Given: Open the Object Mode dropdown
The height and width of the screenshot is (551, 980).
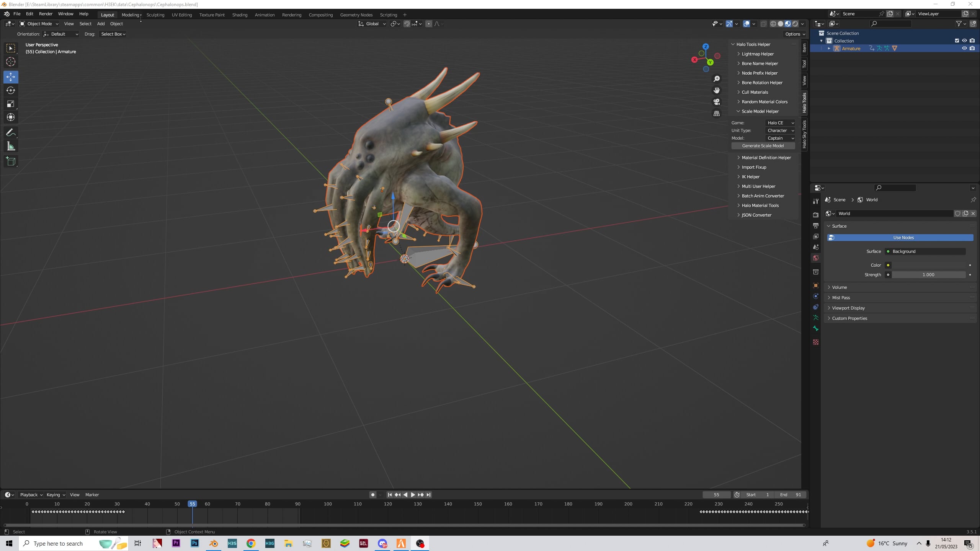Looking at the screenshot, I should click(39, 24).
